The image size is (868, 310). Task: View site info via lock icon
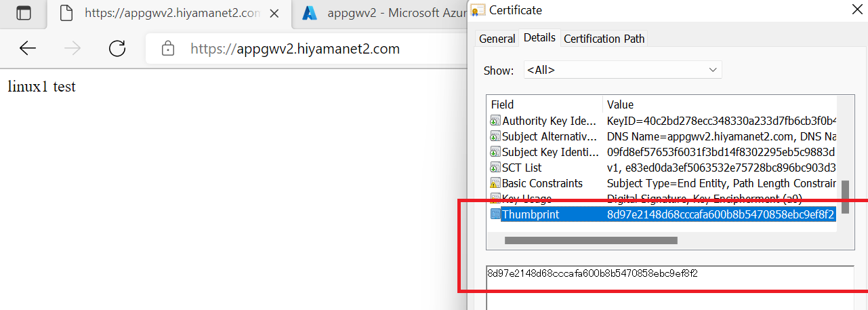pyautogui.click(x=167, y=49)
